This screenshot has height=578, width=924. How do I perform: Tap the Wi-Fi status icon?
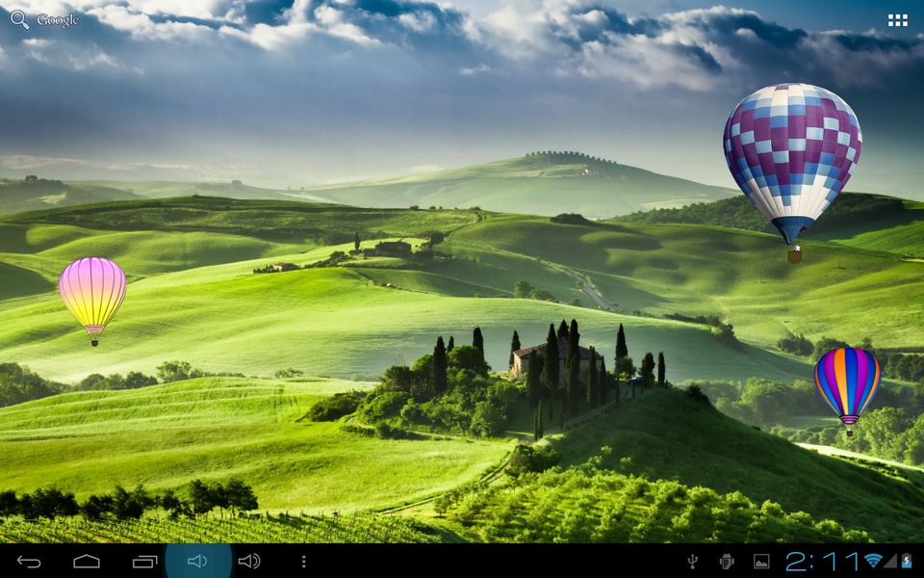873,561
